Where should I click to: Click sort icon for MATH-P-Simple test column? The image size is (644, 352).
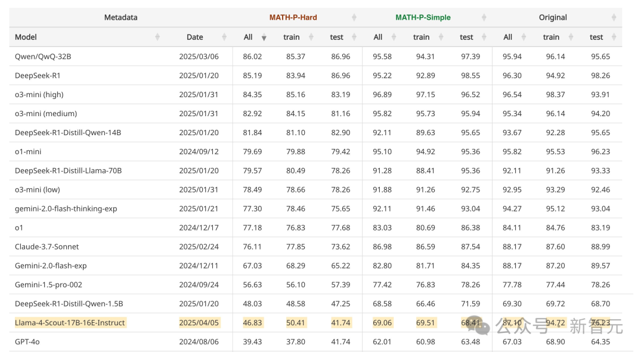coord(484,37)
